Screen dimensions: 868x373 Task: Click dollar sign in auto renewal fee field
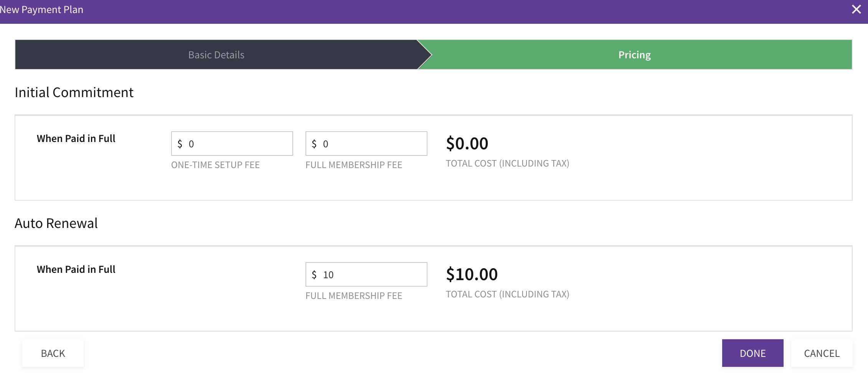[314, 275]
